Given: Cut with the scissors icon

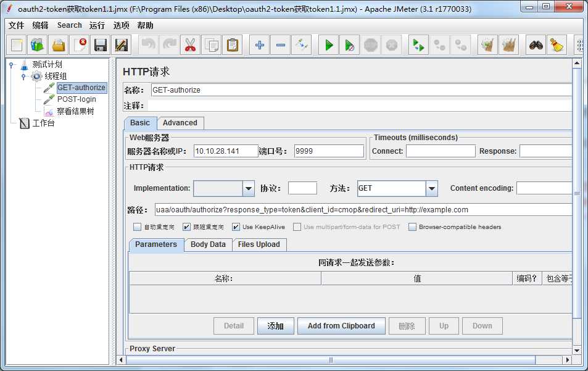Looking at the screenshot, I should point(191,45).
